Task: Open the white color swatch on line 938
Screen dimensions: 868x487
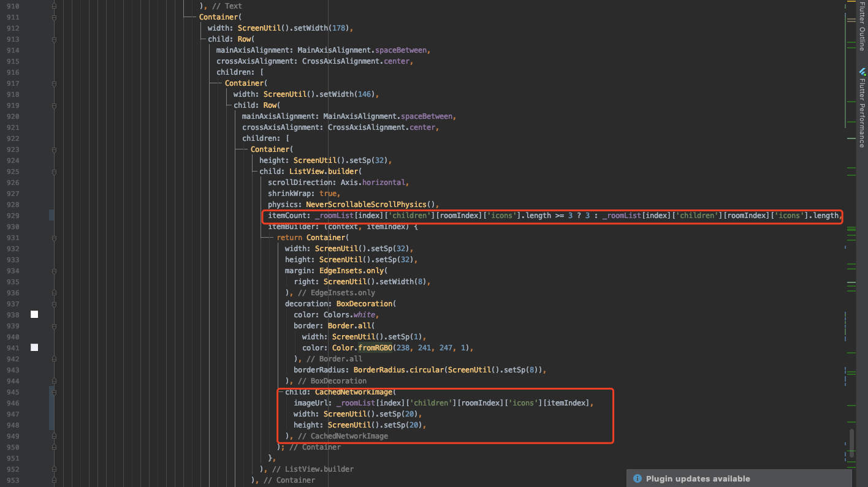Action: (x=34, y=314)
